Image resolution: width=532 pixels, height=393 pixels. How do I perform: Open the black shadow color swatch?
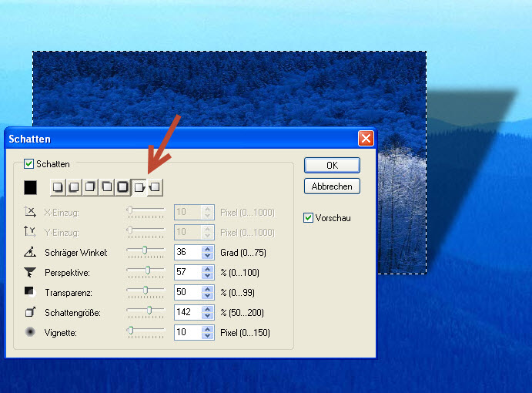(30, 187)
